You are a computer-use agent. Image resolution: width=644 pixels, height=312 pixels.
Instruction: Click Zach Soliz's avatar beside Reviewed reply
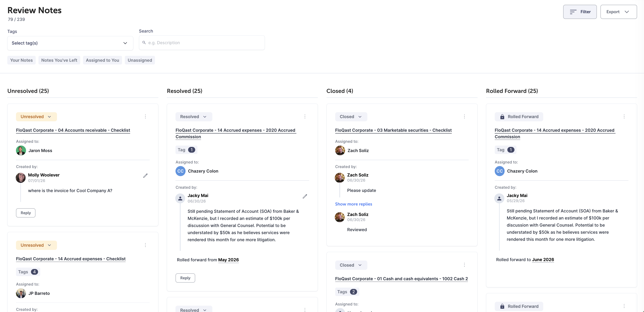340,217
